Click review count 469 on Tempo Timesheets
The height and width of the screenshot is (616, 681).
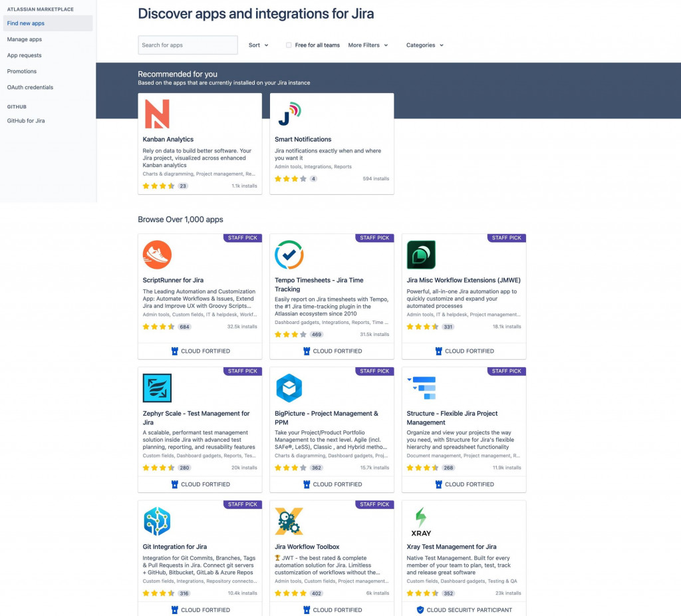(x=317, y=335)
